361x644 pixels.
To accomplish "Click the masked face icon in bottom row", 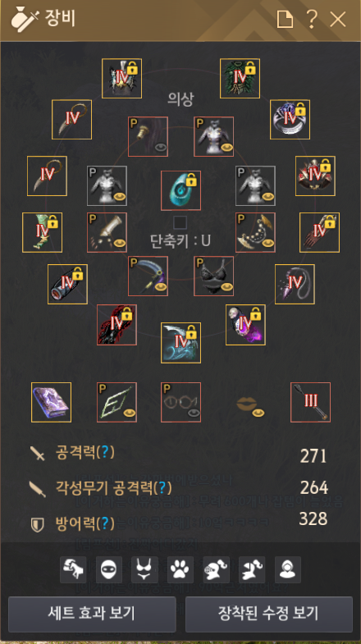I will click(109, 569).
